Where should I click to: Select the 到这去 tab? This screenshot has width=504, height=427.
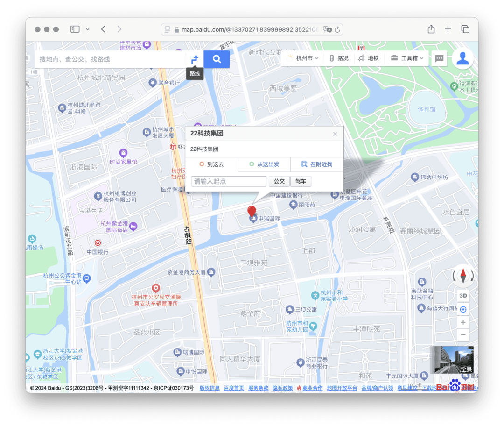tap(212, 164)
